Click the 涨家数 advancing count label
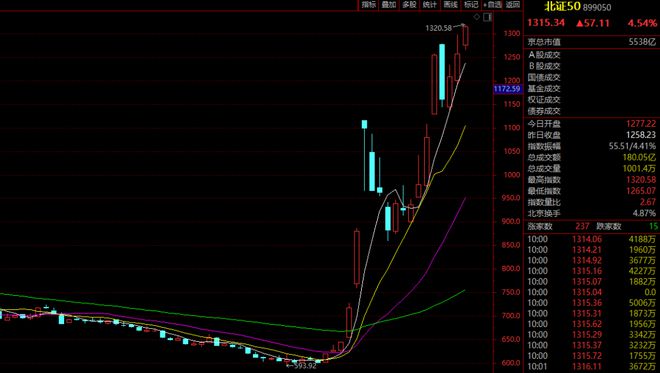Screen dimensions: 660x373 (540, 226)
